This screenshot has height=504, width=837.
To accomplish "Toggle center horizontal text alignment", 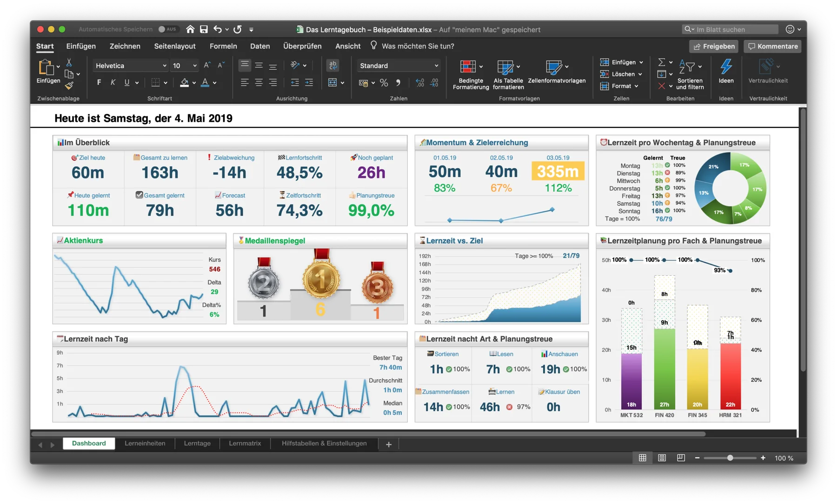I will click(259, 83).
